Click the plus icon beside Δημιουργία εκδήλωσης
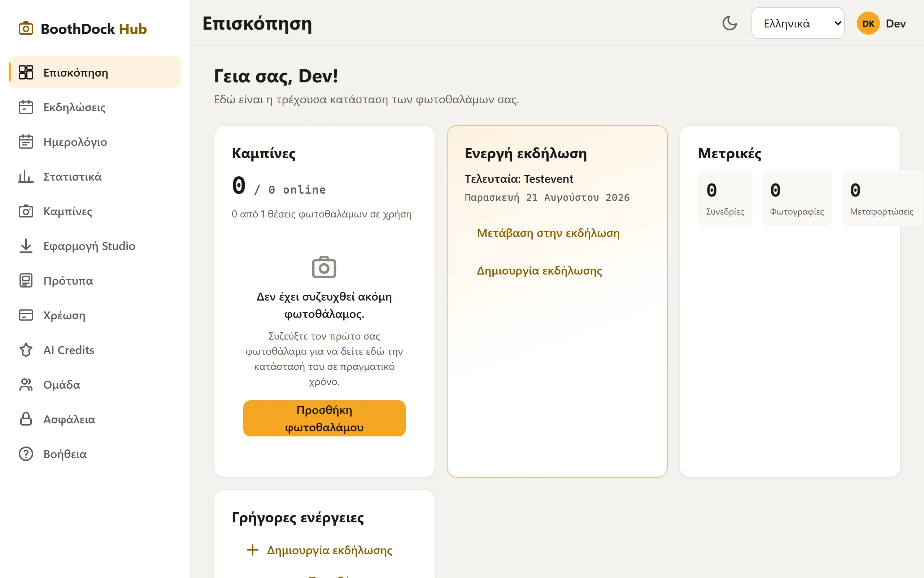Screen dimensions: 924x578 tap(253, 550)
